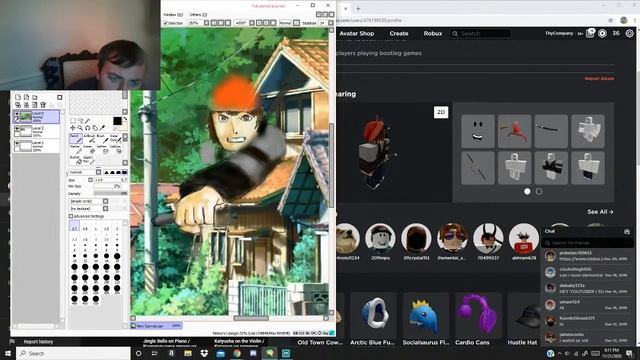Viewport: 640px width, 360px height.
Task: Enable the Advanced Settings checkbox
Action: [71, 216]
